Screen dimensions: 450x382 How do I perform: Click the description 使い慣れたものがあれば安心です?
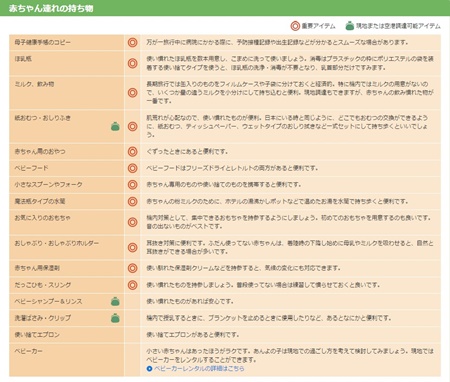190,301
